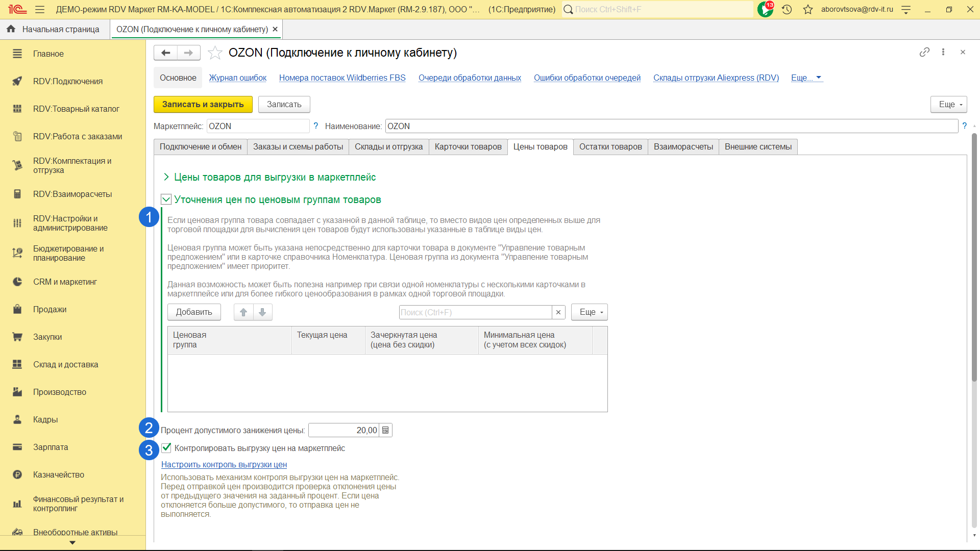Switch to the Карточки товаров tab
Screen dimensions: 980x551
tap(468, 147)
